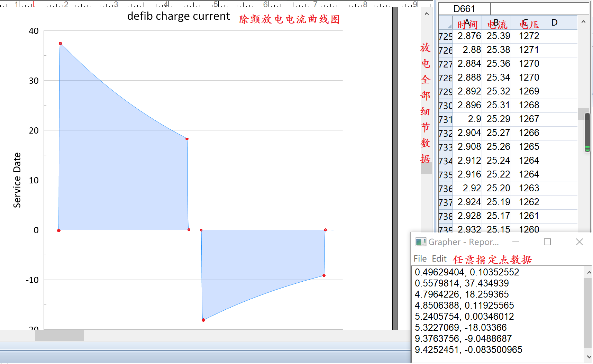Maximize the Grapher Report window
This screenshot has height=364, width=593.
point(547,242)
